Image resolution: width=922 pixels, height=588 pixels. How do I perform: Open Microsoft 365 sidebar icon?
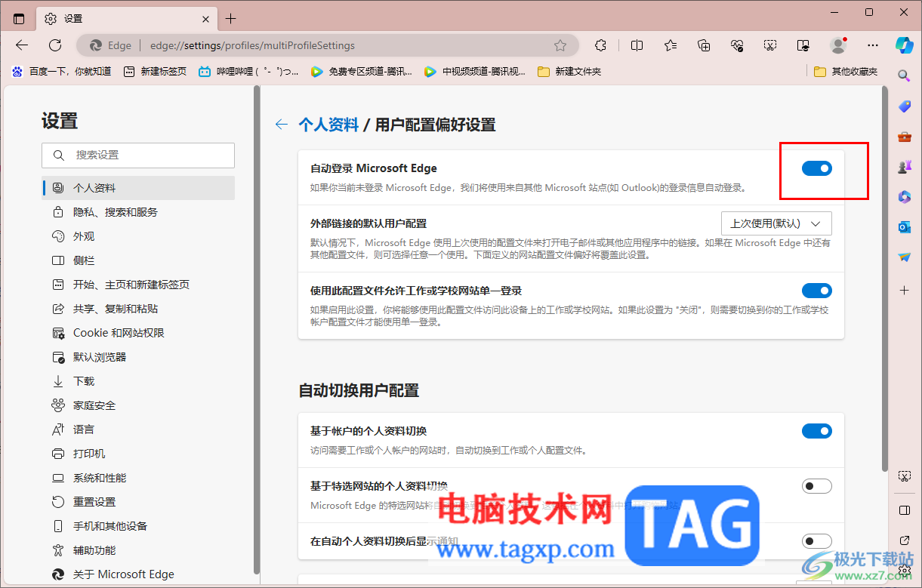coord(904,197)
